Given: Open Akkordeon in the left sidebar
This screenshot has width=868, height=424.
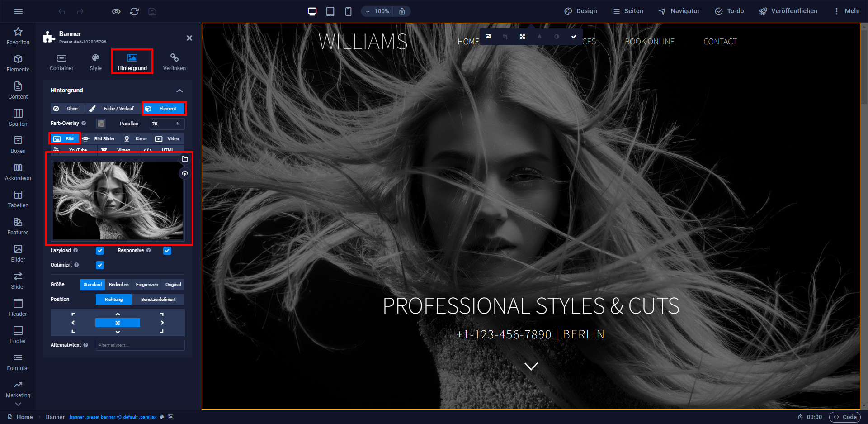Looking at the screenshot, I should [18, 172].
